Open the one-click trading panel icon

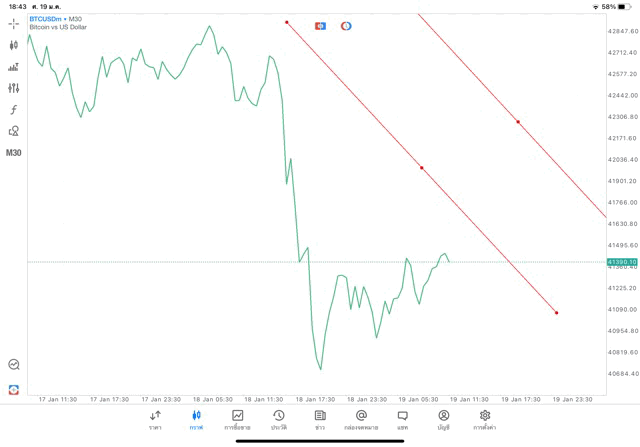click(x=14, y=67)
